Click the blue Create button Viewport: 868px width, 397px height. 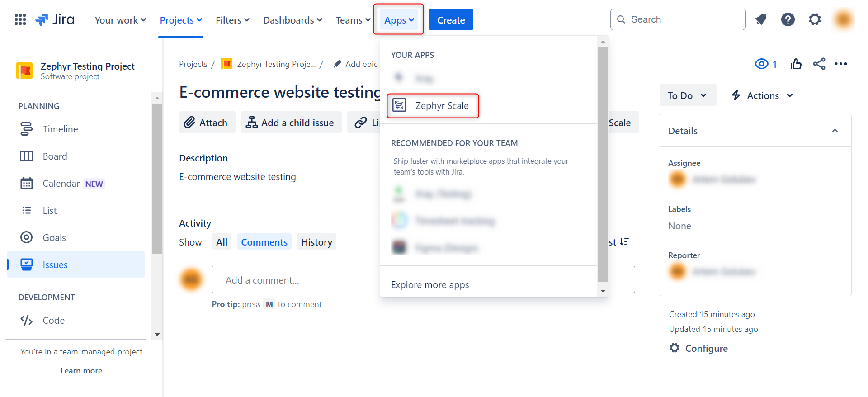(x=451, y=20)
